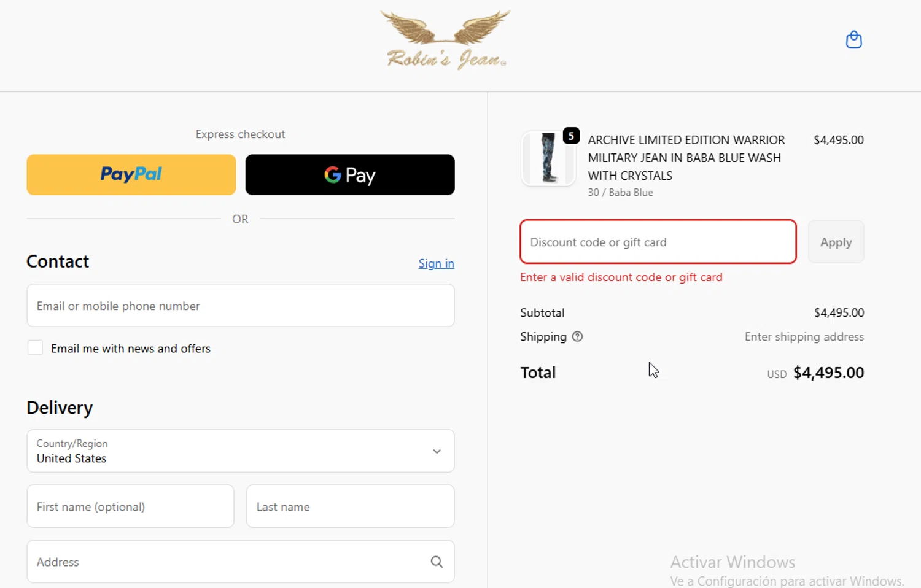Pay with the PayPal express button
The height and width of the screenshot is (588, 921).
pyautogui.click(x=131, y=175)
